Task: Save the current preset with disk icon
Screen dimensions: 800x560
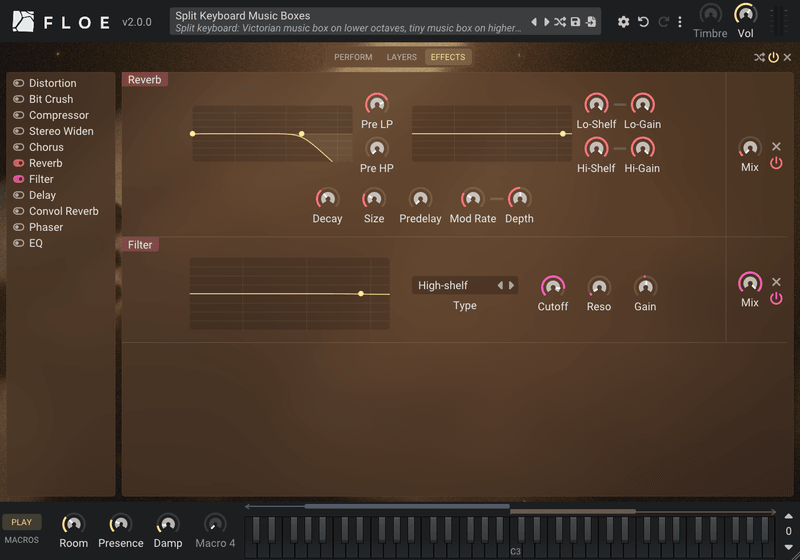Action: click(575, 22)
